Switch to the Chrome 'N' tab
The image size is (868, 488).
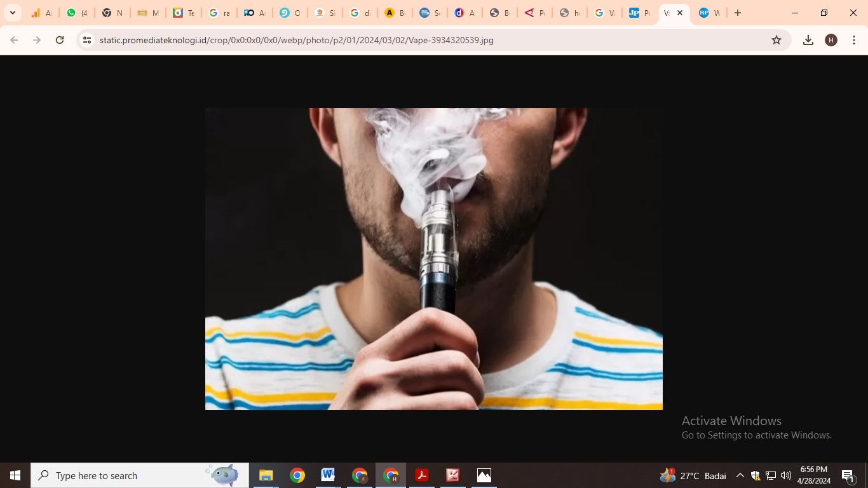click(112, 13)
